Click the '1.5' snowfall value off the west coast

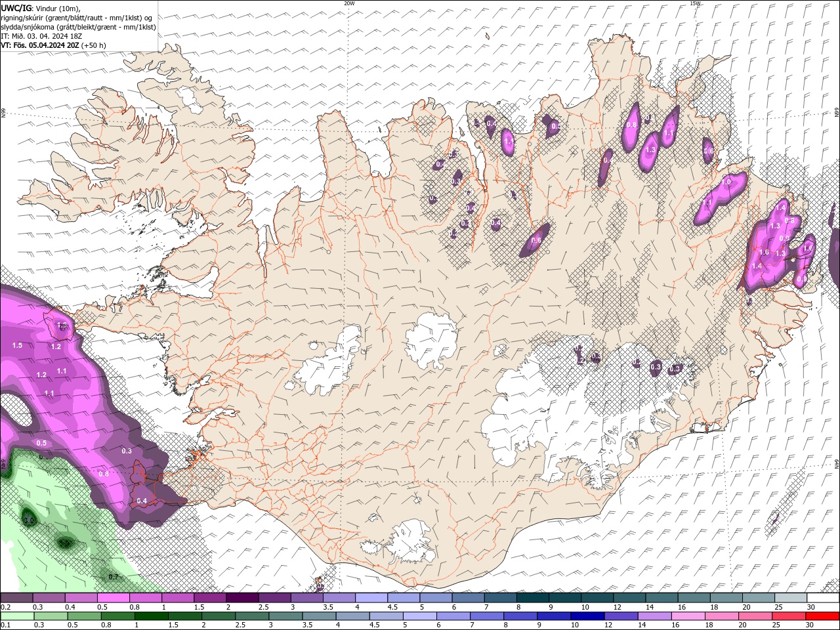[x=17, y=345]
